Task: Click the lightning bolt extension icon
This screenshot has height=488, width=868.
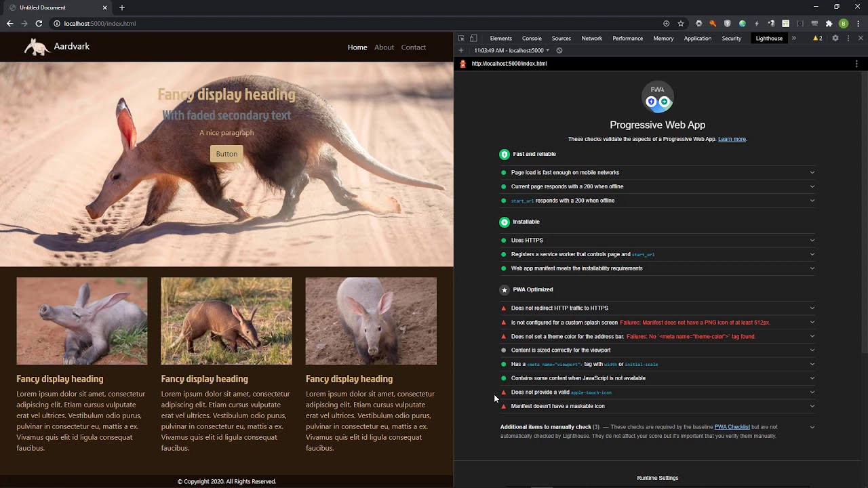Action: point(757,23)
